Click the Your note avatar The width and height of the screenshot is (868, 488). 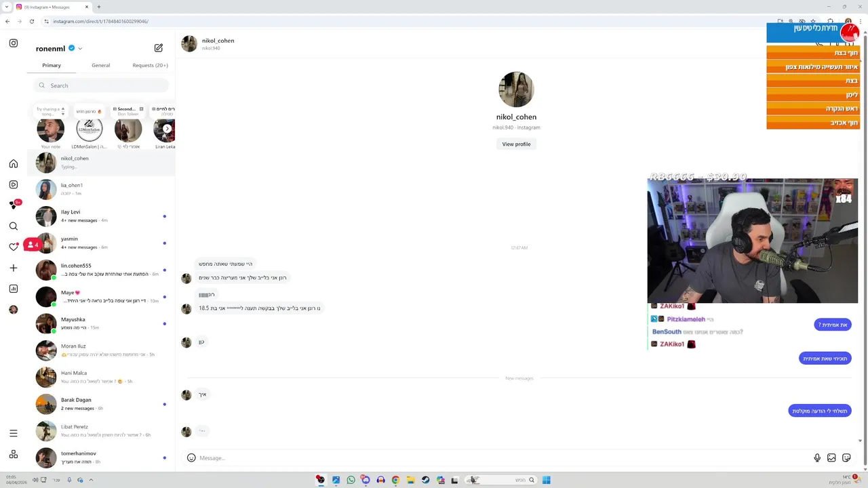point(50,129)
